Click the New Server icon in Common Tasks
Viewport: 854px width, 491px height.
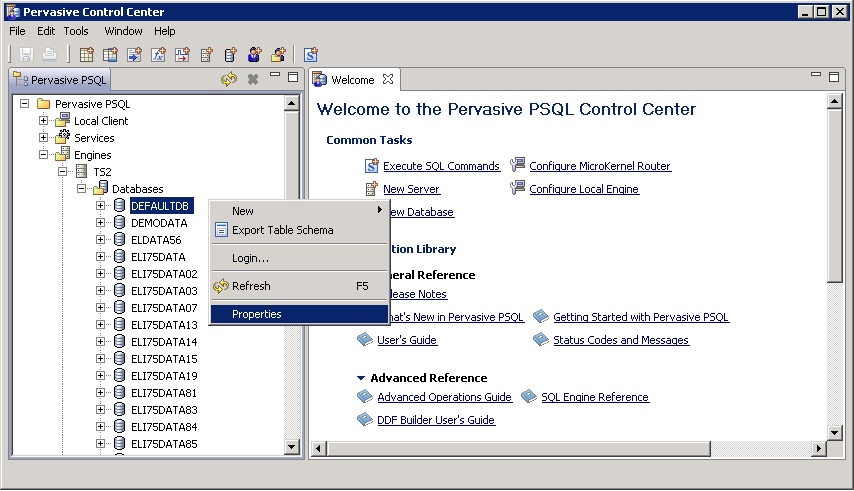(x=371, y=189)
